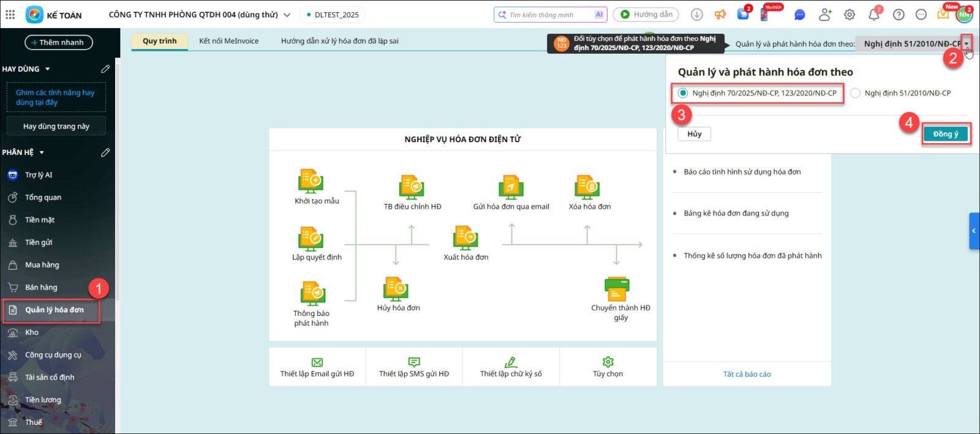This screenshot has width=980, height=434.
Task: Open Thiết lập chữ ký số
Action: [511, 367]
